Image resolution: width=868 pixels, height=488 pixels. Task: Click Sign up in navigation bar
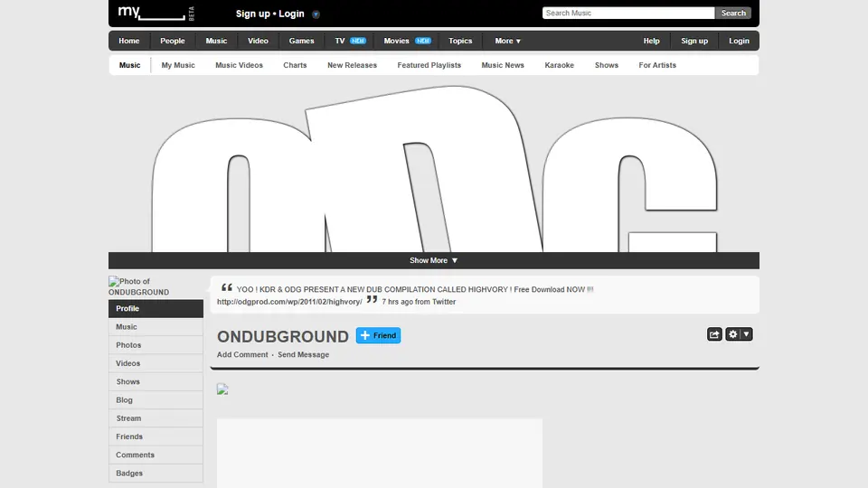[694, 41]
